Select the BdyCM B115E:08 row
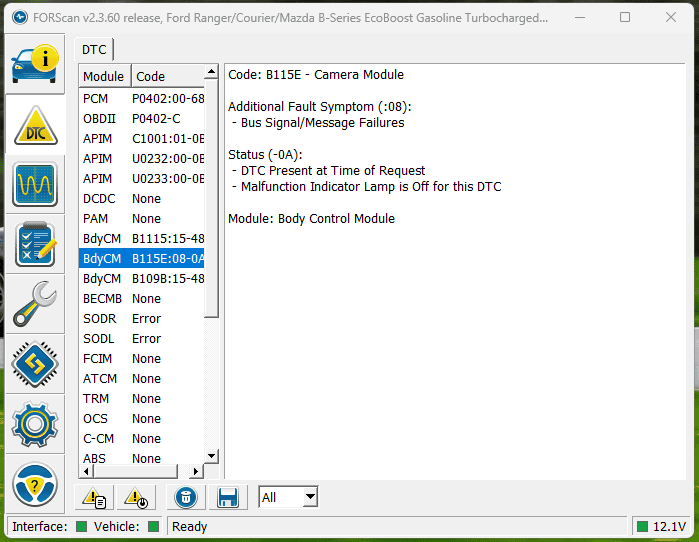The image size is (699, 542). coord(142,259)
